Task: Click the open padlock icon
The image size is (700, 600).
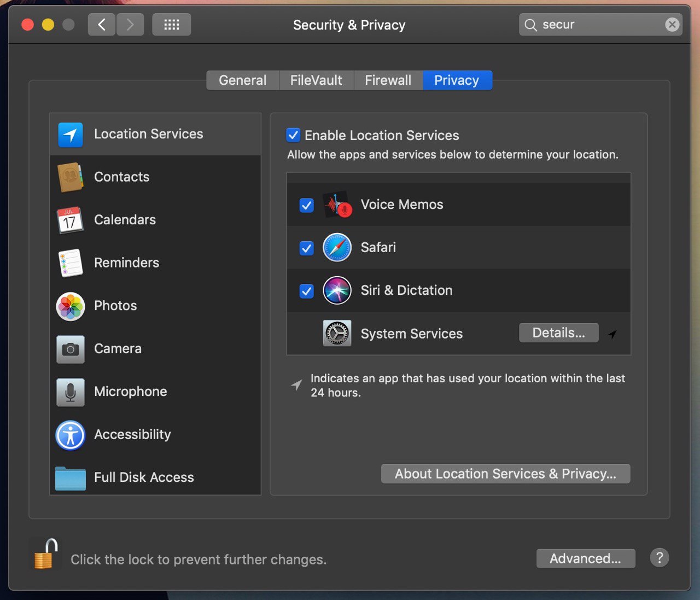Action: tap(45, 554)
